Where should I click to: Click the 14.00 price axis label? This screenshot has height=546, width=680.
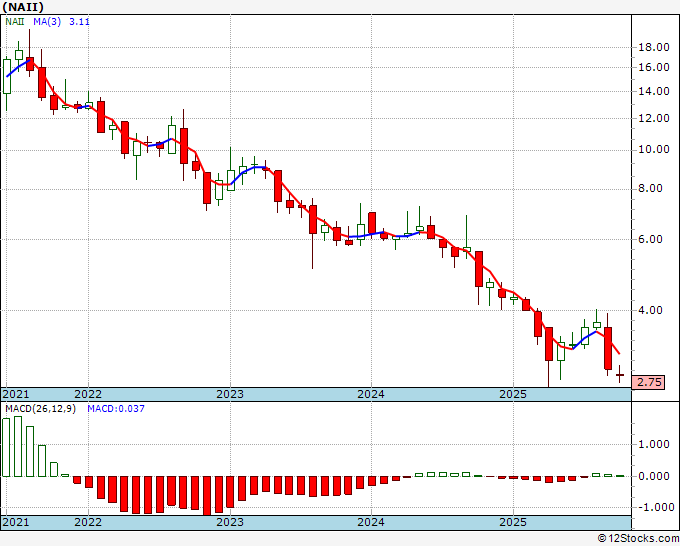click(654, 91)
